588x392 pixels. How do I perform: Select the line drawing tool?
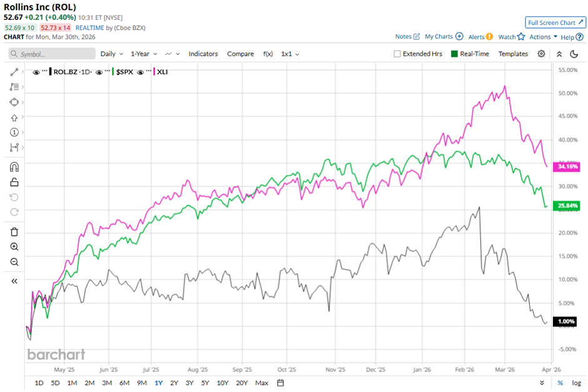click(x=14, y=72)
